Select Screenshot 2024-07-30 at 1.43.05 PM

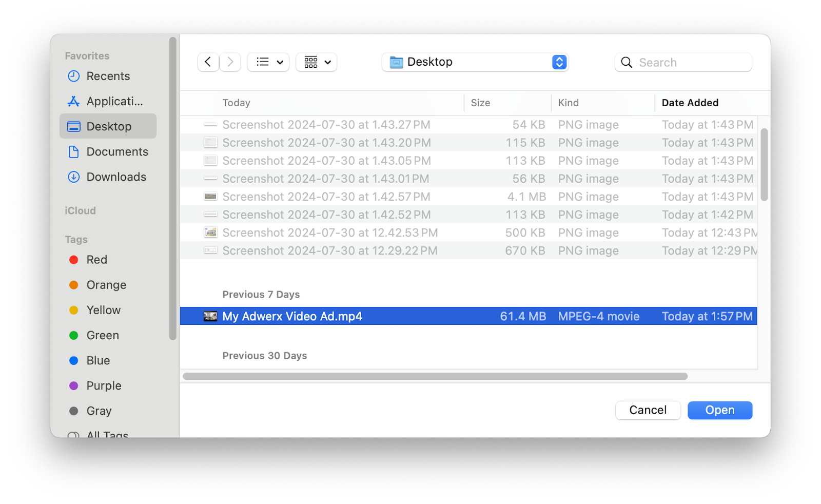[x=468, y=161]
